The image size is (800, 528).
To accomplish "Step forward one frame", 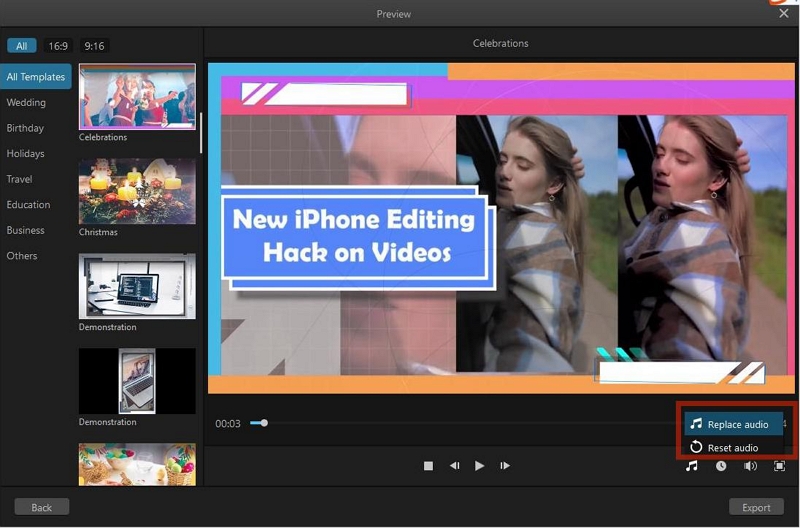I will point(505,466).
